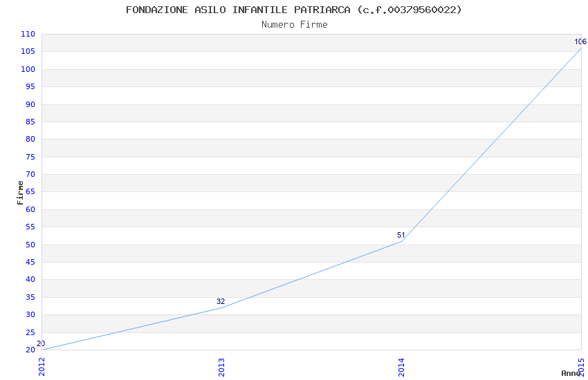
Task: Click the y-axis value 40
Action: (30, 280)
